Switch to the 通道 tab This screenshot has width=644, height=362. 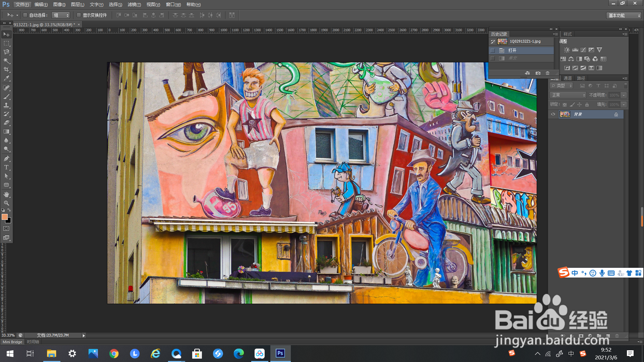click(x=568, y=78)
